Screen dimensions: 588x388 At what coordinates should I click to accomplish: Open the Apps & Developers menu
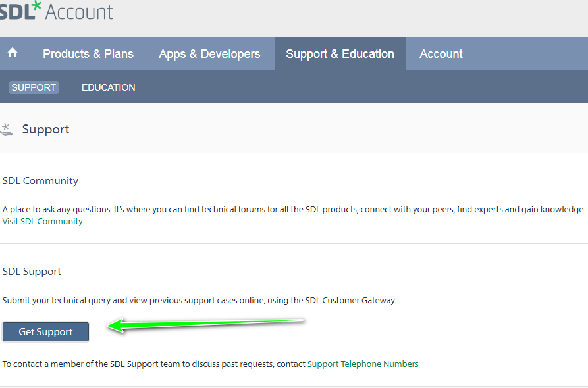coord(209,54)
